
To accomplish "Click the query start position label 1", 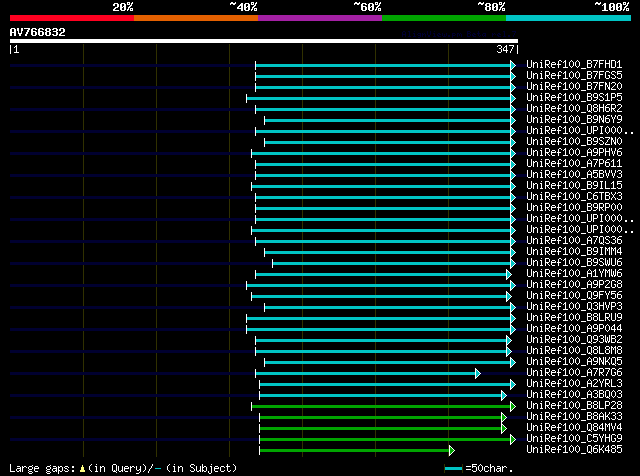I will point(16,49).
